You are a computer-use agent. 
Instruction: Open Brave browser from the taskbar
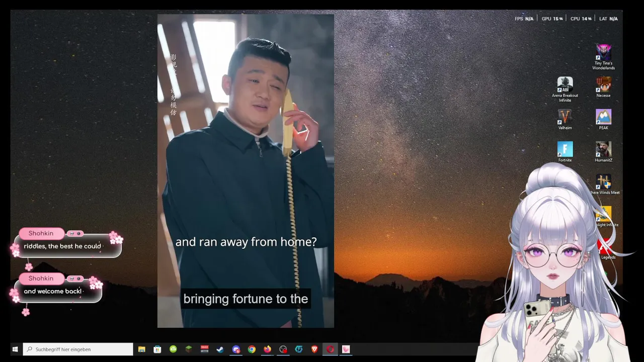point(314,349)
